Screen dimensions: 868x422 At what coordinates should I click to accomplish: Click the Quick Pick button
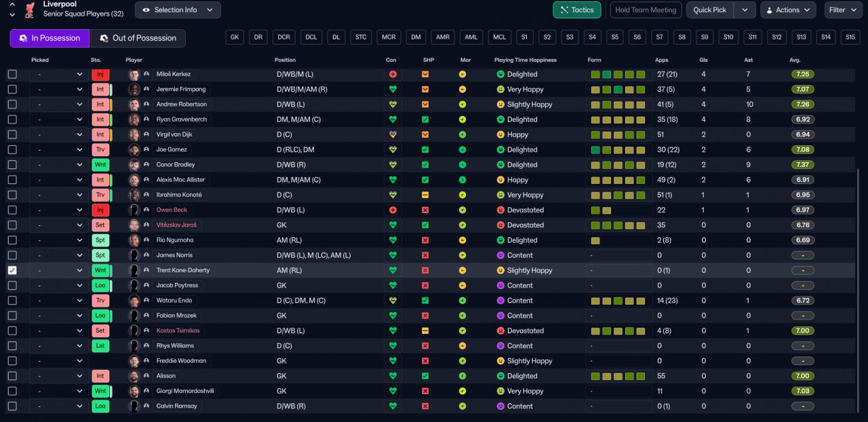coord(710,9)
